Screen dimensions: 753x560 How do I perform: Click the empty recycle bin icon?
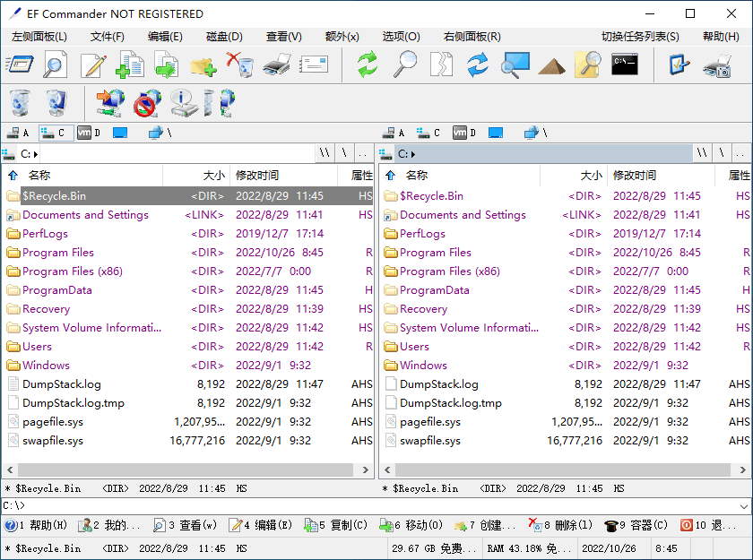click(20, 103)
